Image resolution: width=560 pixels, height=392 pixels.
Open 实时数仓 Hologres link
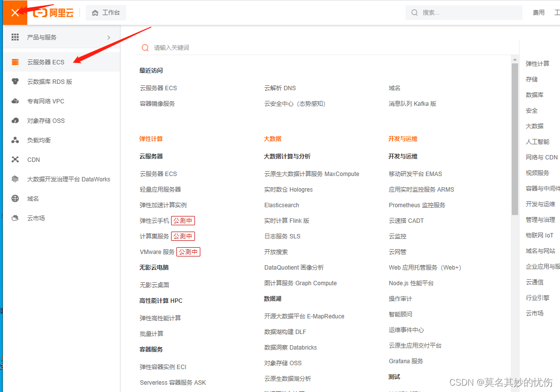(288, 189)
